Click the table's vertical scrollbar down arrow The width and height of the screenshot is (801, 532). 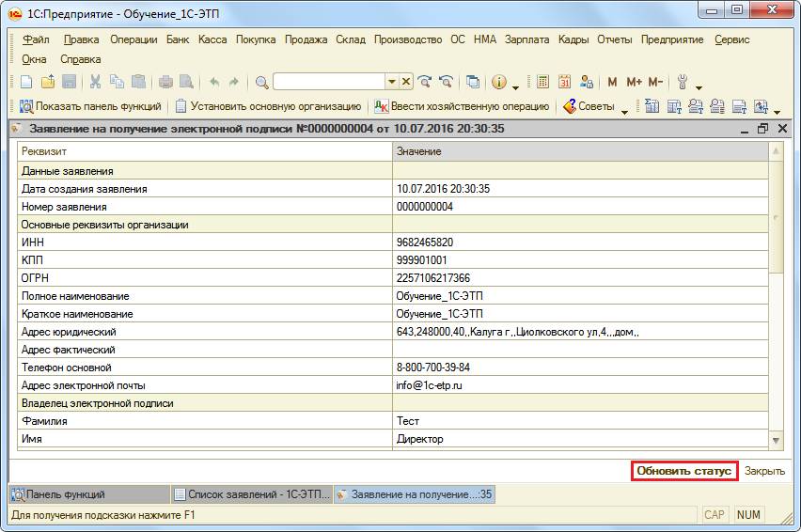coord(776,440)
